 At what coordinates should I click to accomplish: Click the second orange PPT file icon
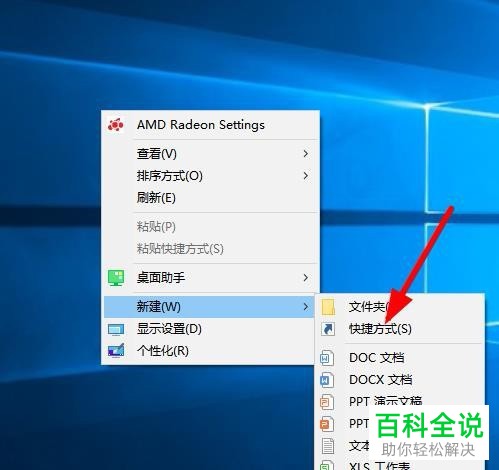[x=327, y=424]
